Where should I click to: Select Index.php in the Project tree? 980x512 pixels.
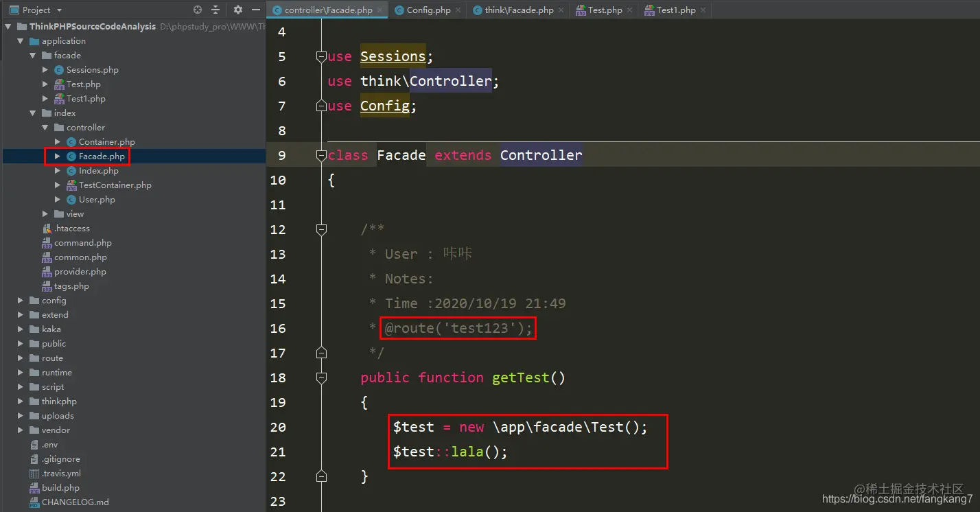pos(99,171)
